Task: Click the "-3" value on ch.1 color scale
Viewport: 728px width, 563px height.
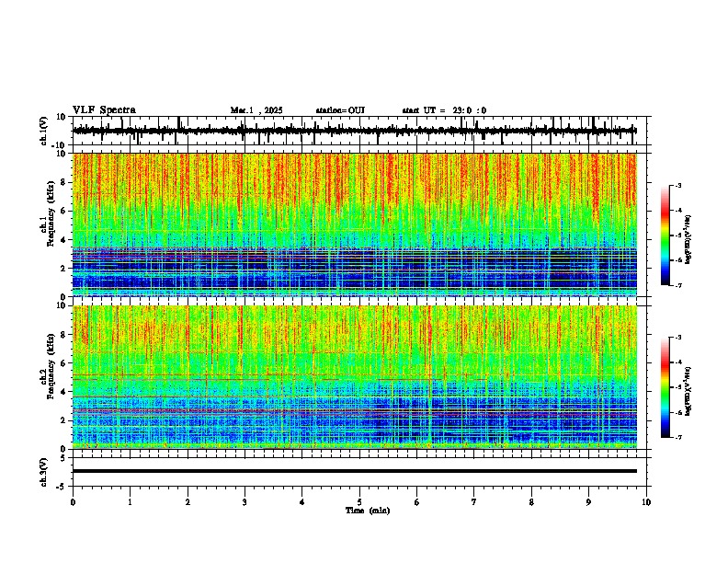Action: click(677, 185)
